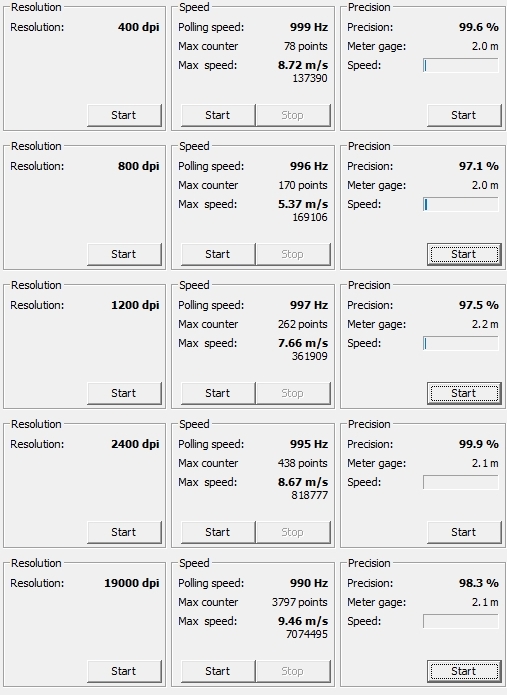
Task: Start the Speed test showing 997 Hz polling
Action: 218,393
